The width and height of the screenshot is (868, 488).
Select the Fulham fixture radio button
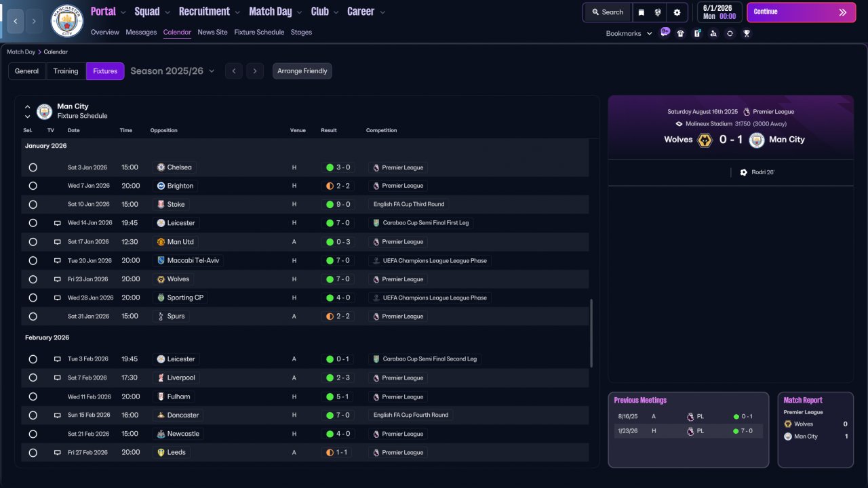33,396
